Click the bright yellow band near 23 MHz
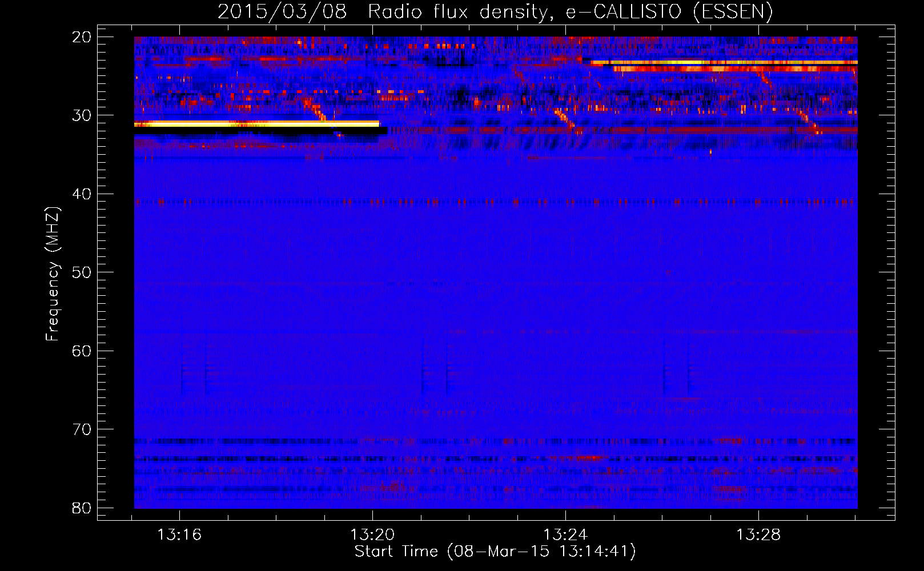The image size is (924, 571). [724, 62]
